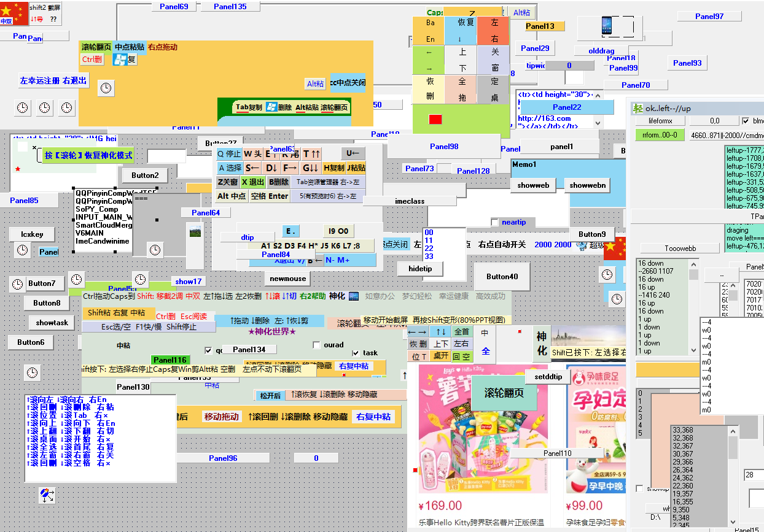Click the hidetip button
The height and width of the screenshot is (532, 764).
420,269
